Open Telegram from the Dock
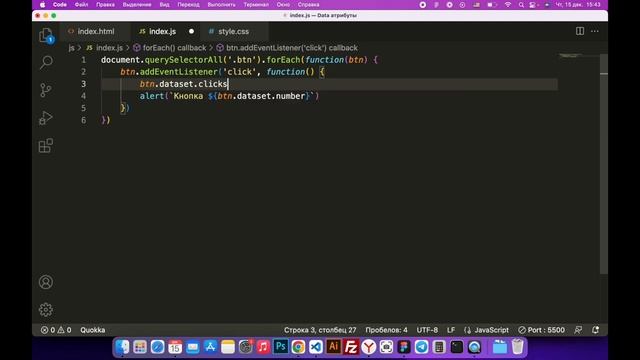This screenshot has height=360, width=640. point(422,347)
